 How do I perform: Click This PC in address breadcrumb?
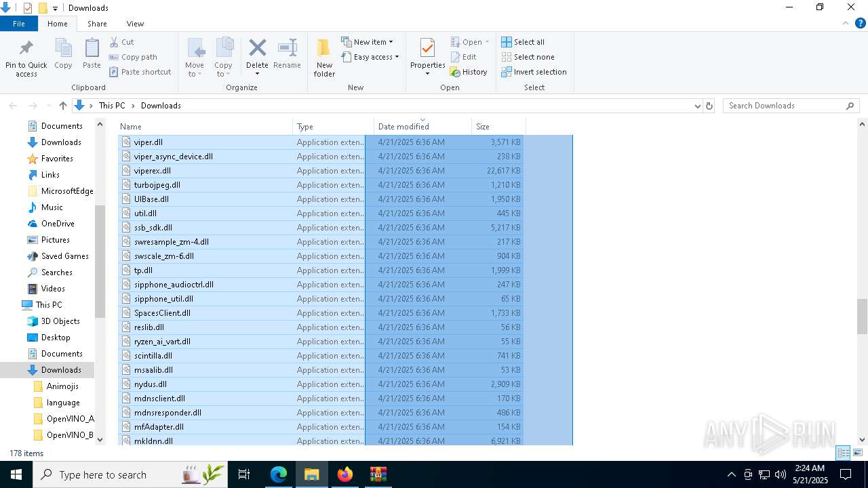pyautogui.click(x=112, y=106)
